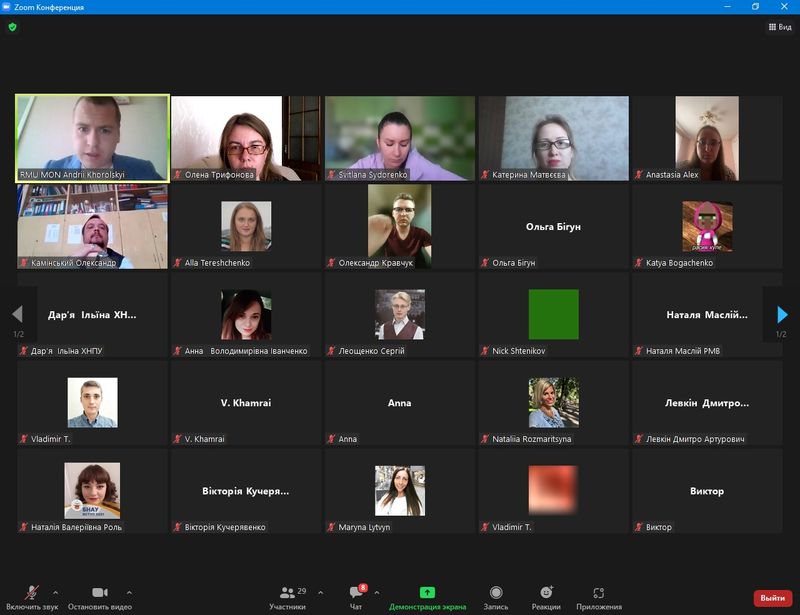800x615 pixels.
Task: Unmute microphone with Включить звук
Action: point(32,596)
